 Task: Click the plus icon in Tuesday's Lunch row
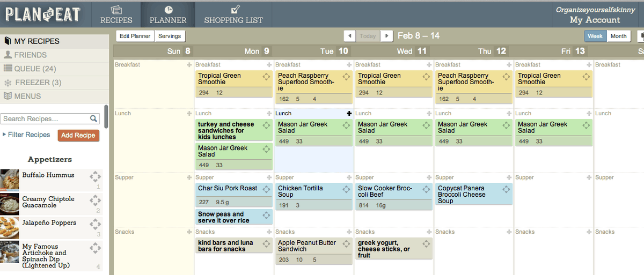(x=349, y=113)
